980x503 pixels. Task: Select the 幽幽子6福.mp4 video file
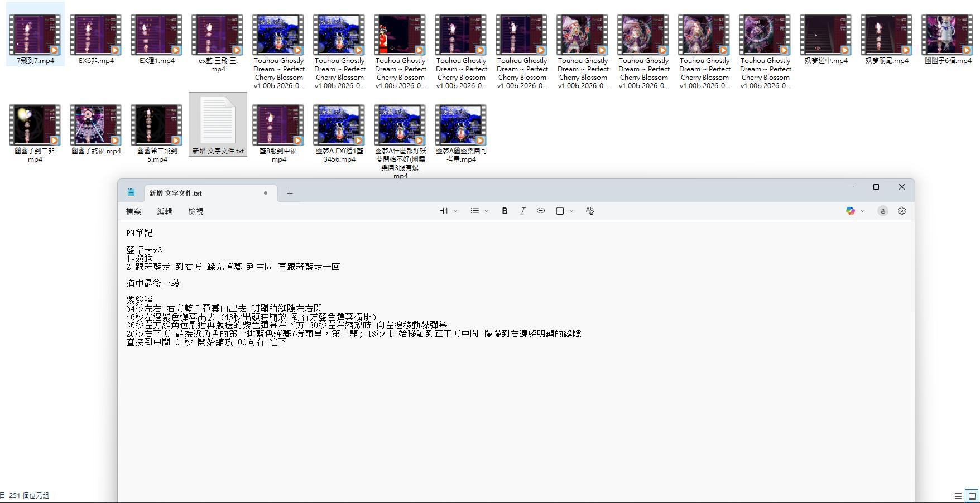tap(948, 39)
